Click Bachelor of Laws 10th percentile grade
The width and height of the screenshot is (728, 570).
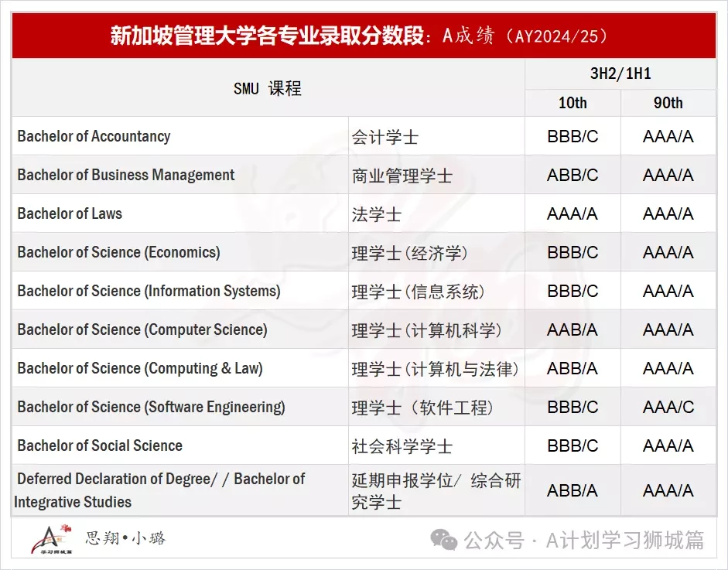[572, 213]
